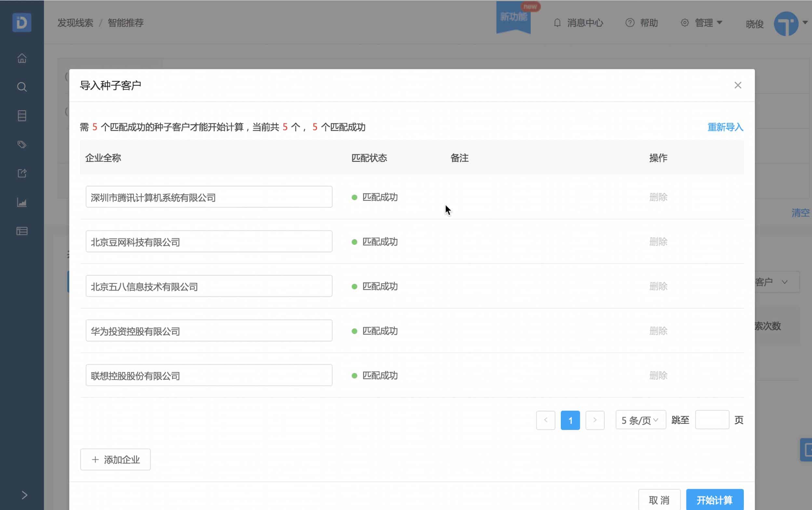Expand the sidebar with the bottom arrow
The image size is (812, 510).
point(24,495)
